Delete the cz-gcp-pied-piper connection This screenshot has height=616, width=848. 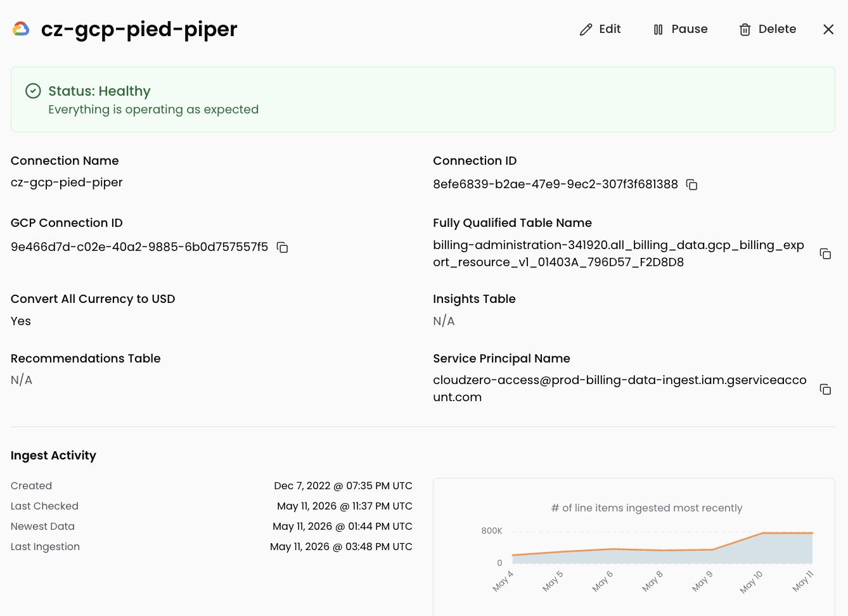click(x=768, y=29)
